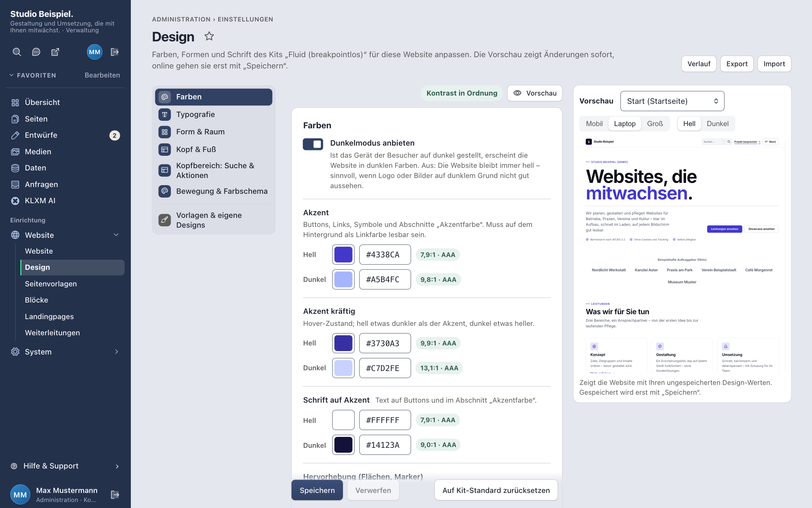Click the KLXM AI icon
812x508 pixels.
pyautogui.click(x=15, y=201)
